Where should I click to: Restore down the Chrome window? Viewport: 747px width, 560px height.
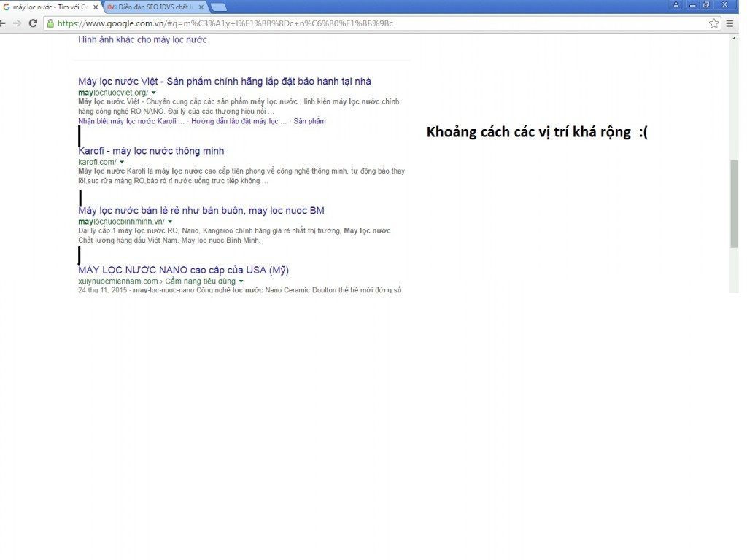706,5
